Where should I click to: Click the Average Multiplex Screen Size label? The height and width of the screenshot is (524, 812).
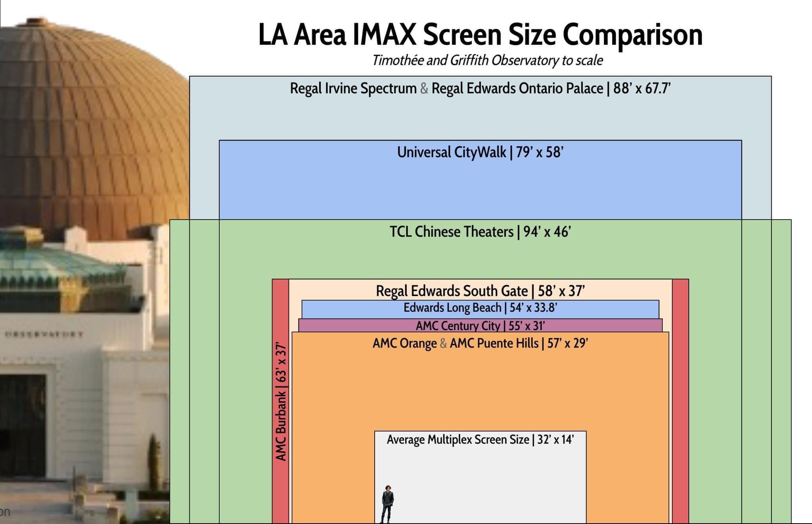[480, 440]
